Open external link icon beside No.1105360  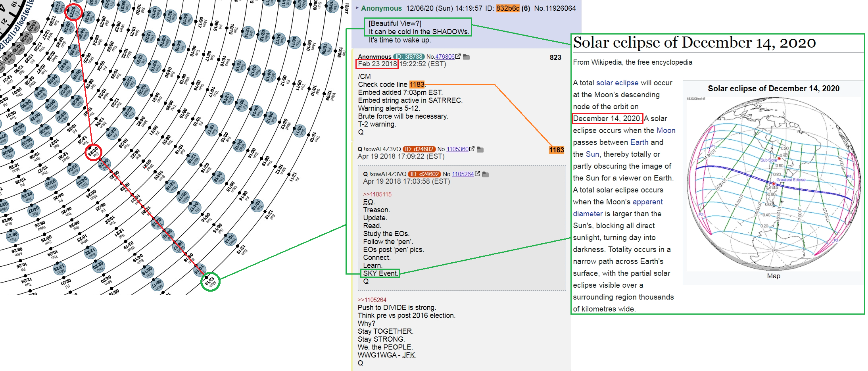pos(472,149)
